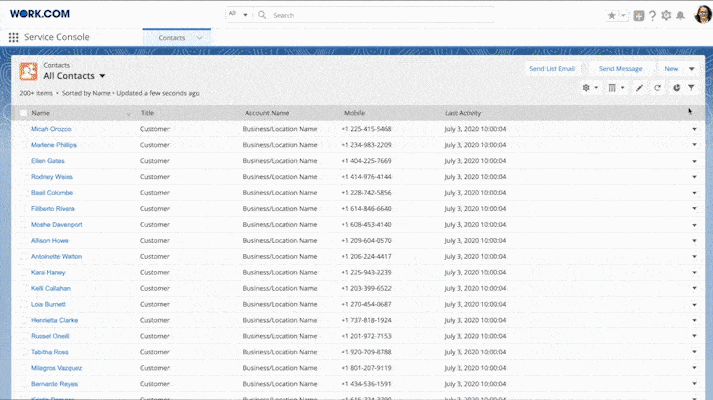This screenshot has width=713, height=400.
Task: Select the Antoinette Walton row checkbox
Action: click(23, 256)
